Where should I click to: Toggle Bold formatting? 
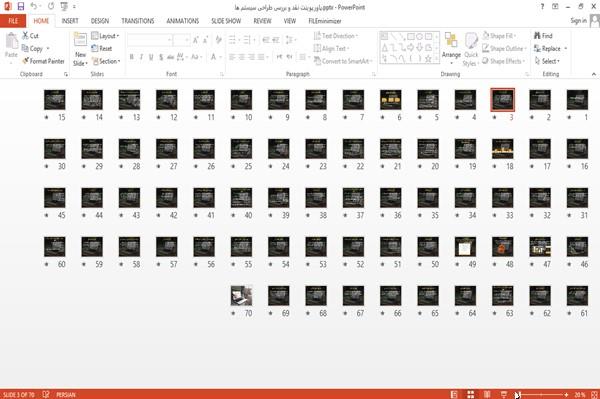tap(132, 57)
